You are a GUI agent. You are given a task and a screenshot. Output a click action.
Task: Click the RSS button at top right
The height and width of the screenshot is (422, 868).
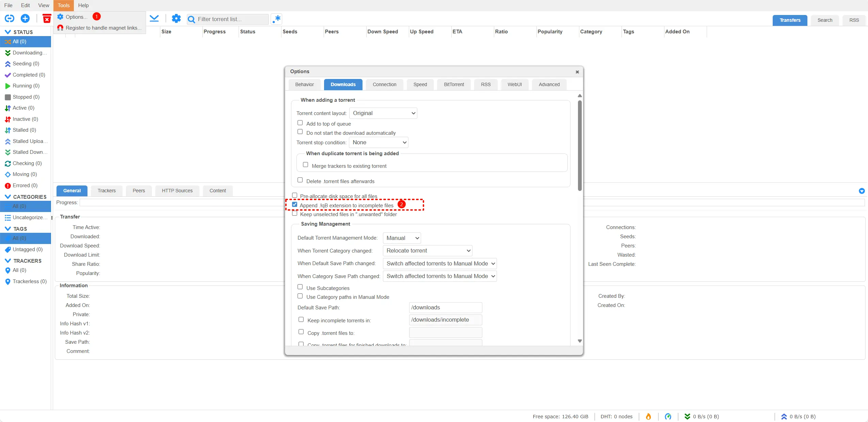click(x=854, y=20)
